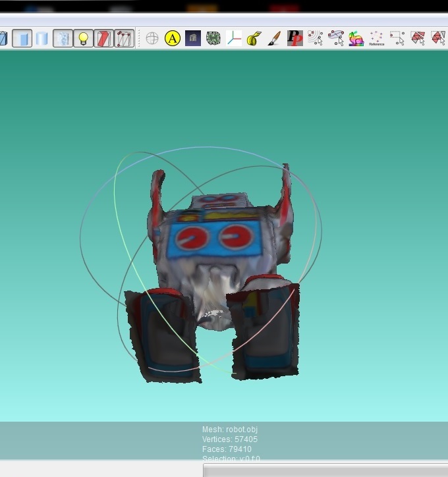The width and height of the screenshot is (448, 477).
Task: Select vertices with rectangle selection tool
Action: (397, 38)
